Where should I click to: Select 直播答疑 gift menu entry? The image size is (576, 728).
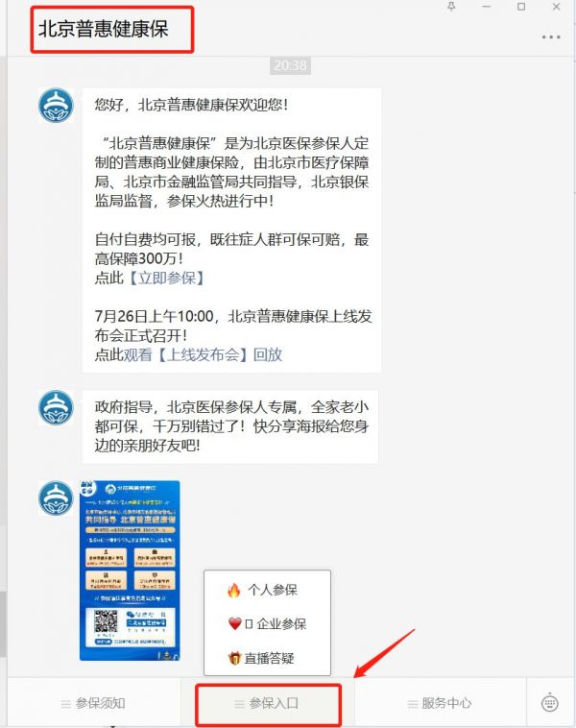point(261,658)
